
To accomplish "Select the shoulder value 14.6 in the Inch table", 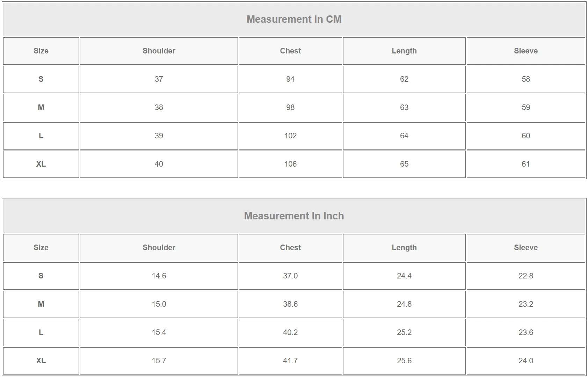I will tap(159, 276).
